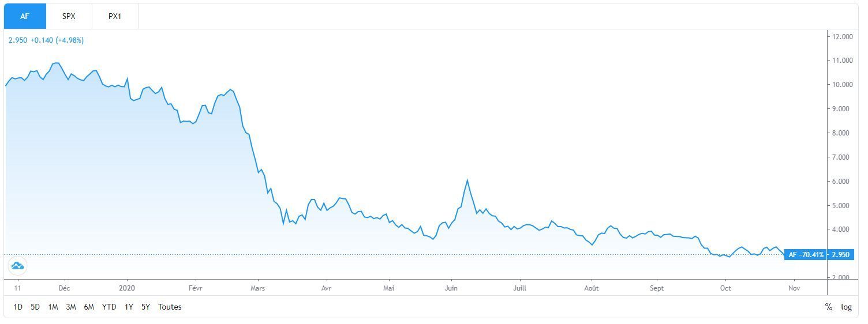The height and width of the screenshot is (324, 868).
Task: Toggle logarithmic scale with log
Action: 846,307
